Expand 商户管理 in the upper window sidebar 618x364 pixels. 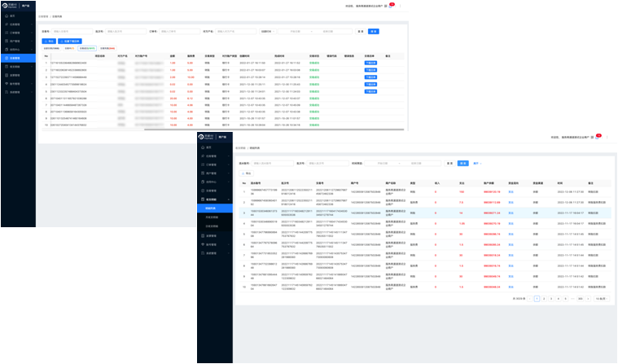18,41
